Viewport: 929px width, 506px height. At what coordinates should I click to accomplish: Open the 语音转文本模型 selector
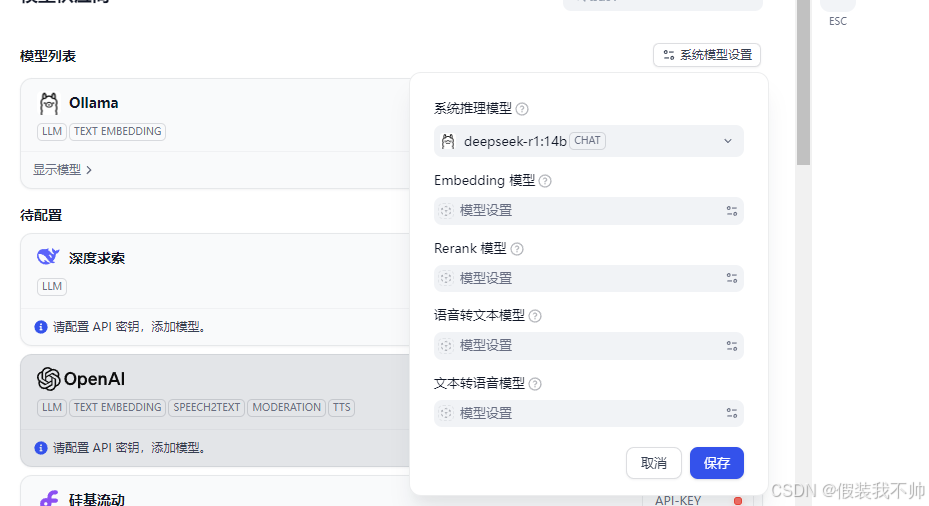[588, 346]
